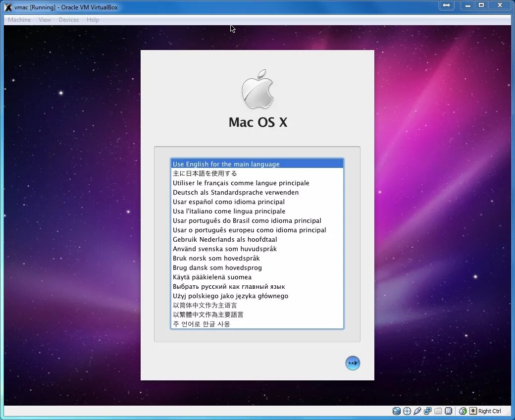Select Simplified Chinese row 以简体中文作为主语言
The width and height of the screenshot is (515, 420).
coord(257,305)
